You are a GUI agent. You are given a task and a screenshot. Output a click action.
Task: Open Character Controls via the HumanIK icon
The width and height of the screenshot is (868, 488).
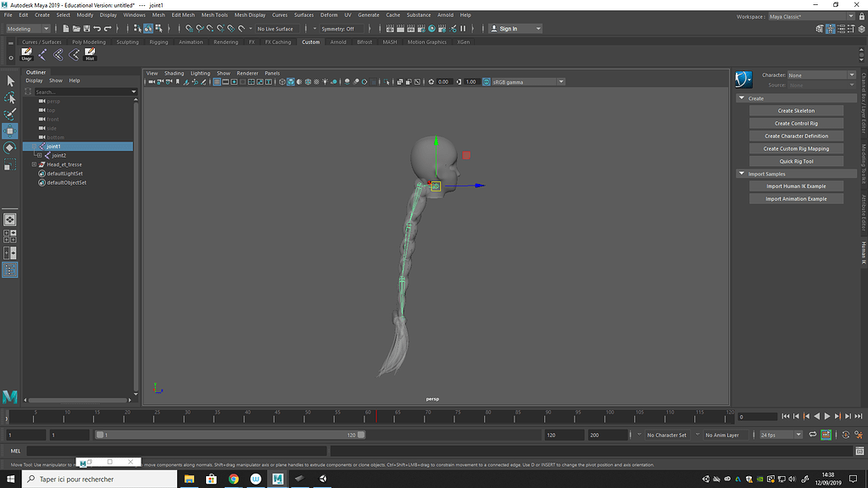pyautogui.click(x=831, y=28)
